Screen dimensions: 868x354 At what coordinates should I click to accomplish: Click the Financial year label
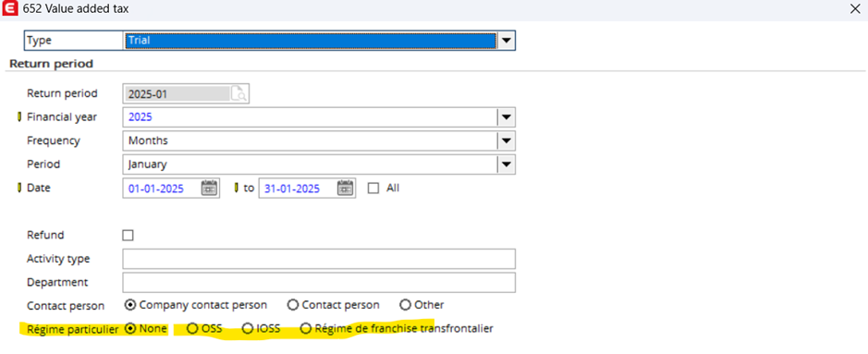point(62,117)
